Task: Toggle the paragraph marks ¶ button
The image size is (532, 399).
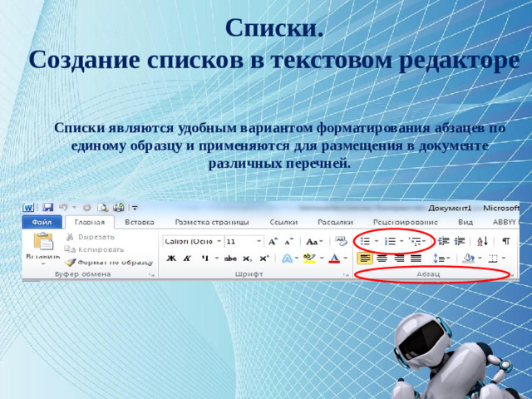Action: tap(506, 241)
